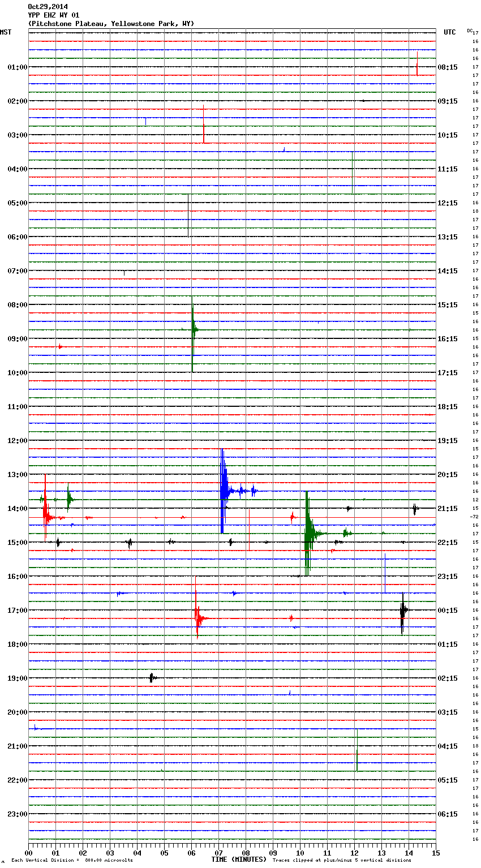Click the UTC time label '14:15'
Screen dimensions: 481x868
point(448,271)
